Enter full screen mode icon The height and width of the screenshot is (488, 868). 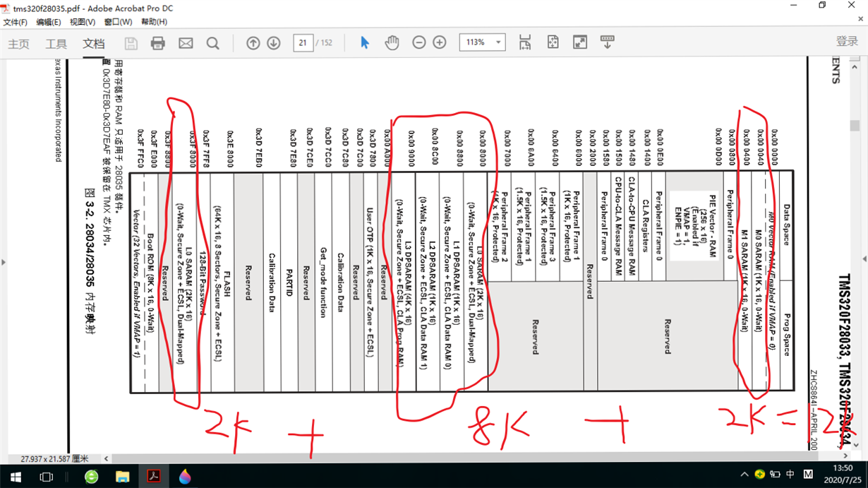580,42
